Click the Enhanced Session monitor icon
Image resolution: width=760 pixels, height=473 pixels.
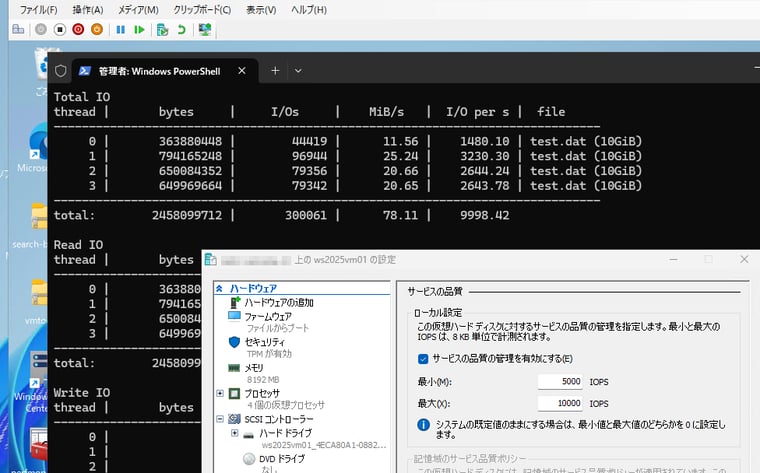tap(205, 30)
